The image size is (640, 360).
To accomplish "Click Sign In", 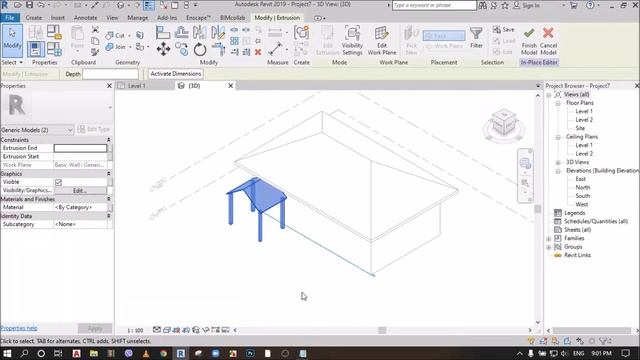I will [x=531, y=5].
